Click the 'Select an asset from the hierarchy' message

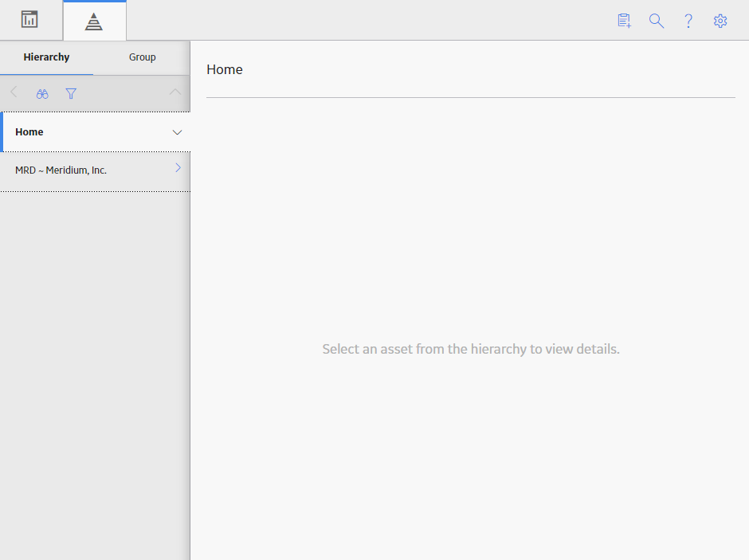[x=471, y=349]
